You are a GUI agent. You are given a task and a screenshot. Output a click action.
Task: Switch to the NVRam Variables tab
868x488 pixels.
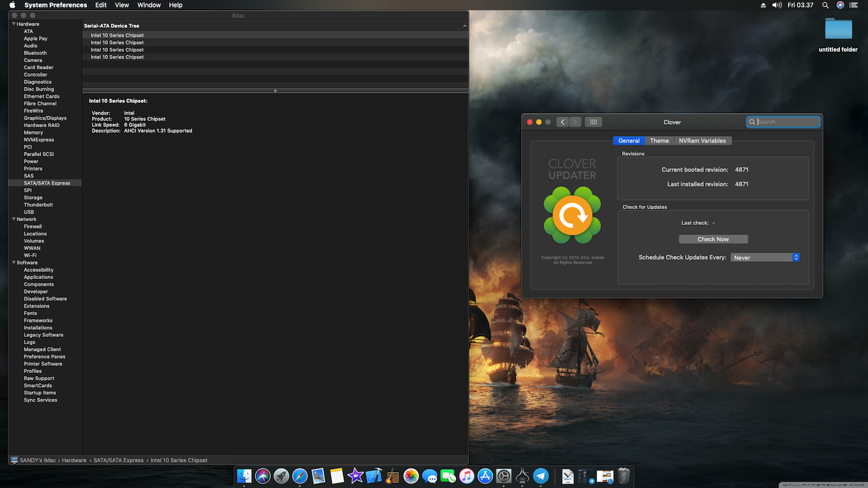point(702,141)
